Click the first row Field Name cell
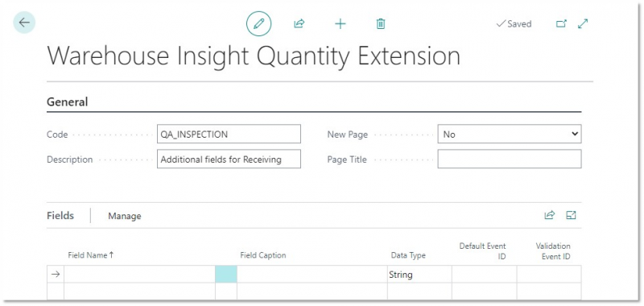The height and width of the screenshot is (306, 644). click(x=139, y=274)
